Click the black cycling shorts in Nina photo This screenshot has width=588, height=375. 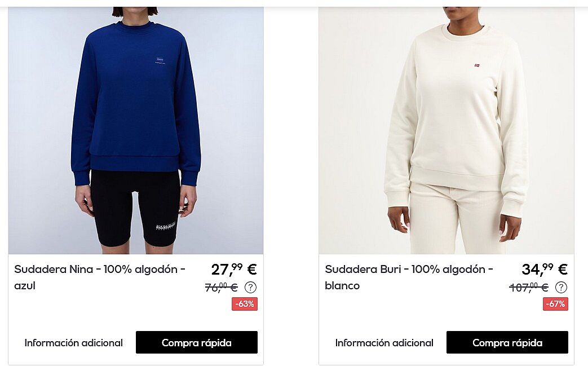[x=135, y=206]
